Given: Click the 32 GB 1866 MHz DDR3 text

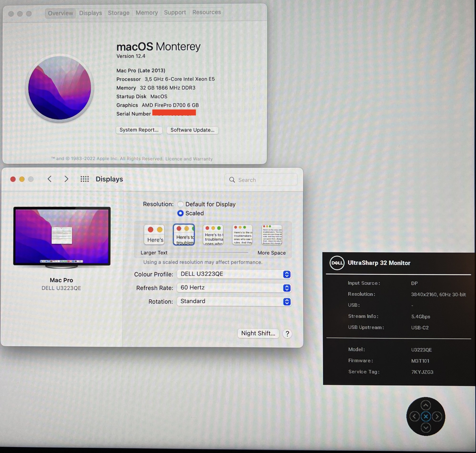Looking at the screenshot, I should point(168,88).
